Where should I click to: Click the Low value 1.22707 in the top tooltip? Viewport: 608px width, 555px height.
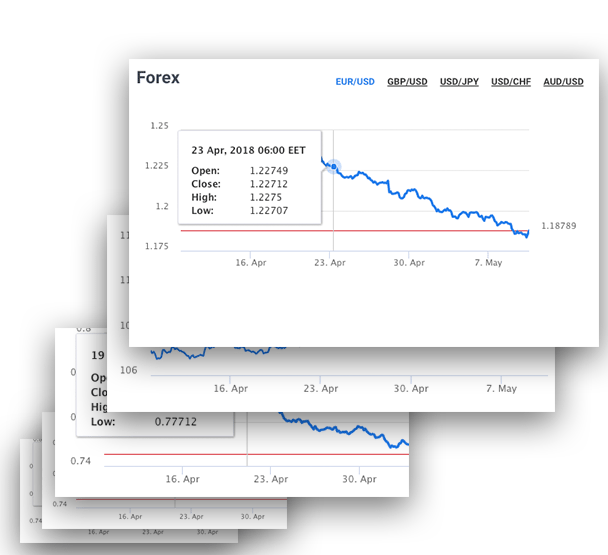(268, 212)
